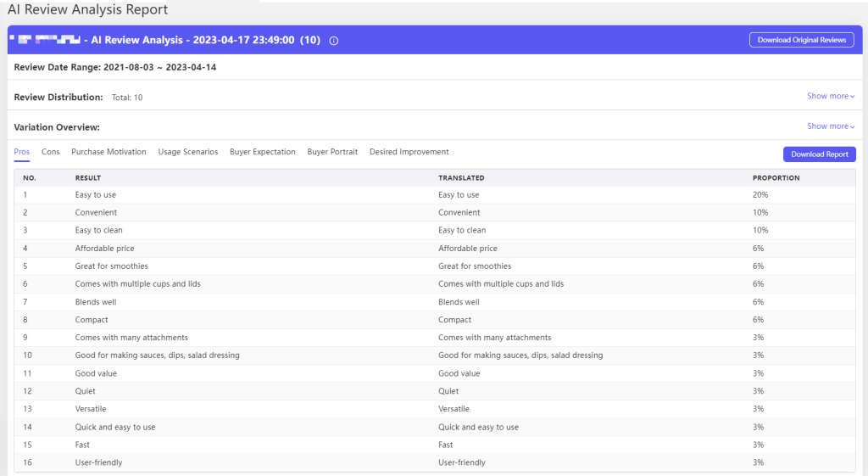Expand Variation Overview with Show more
Image resolution: width=868 pixels, height=476 pixels.
point(831,126)
